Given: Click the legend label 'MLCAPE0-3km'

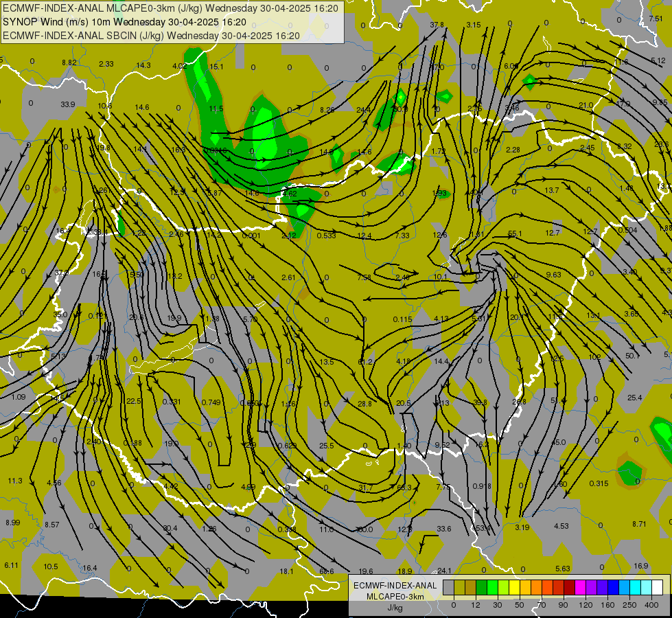Looking at the screenshot, I should pyautogui.click(x=395, y=597).
